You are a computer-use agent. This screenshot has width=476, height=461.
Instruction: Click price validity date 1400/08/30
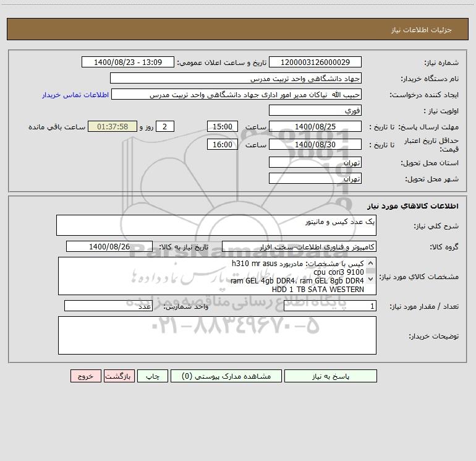point(315,144)
